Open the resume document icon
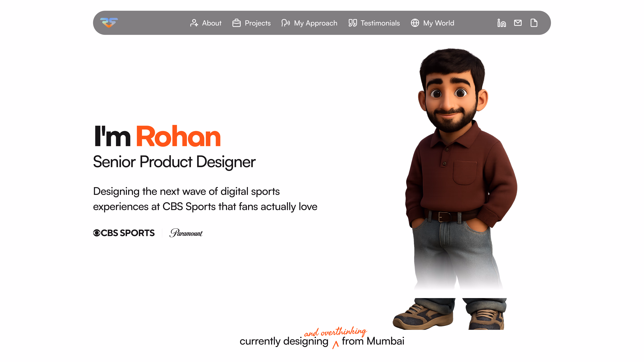The image size is (644, 362). [534, 23]
